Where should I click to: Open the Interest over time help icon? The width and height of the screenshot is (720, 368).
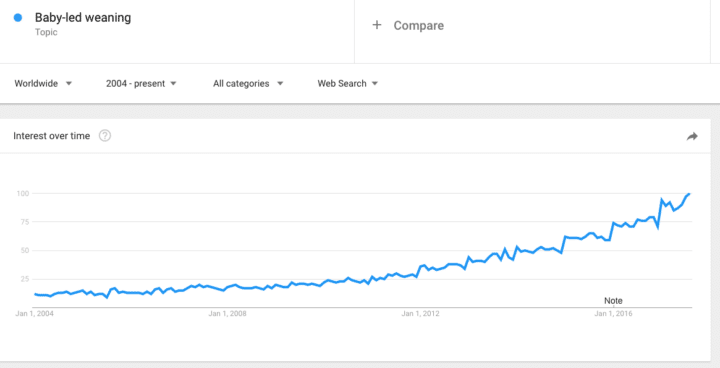pyautogui.click(x=105, y=136)
